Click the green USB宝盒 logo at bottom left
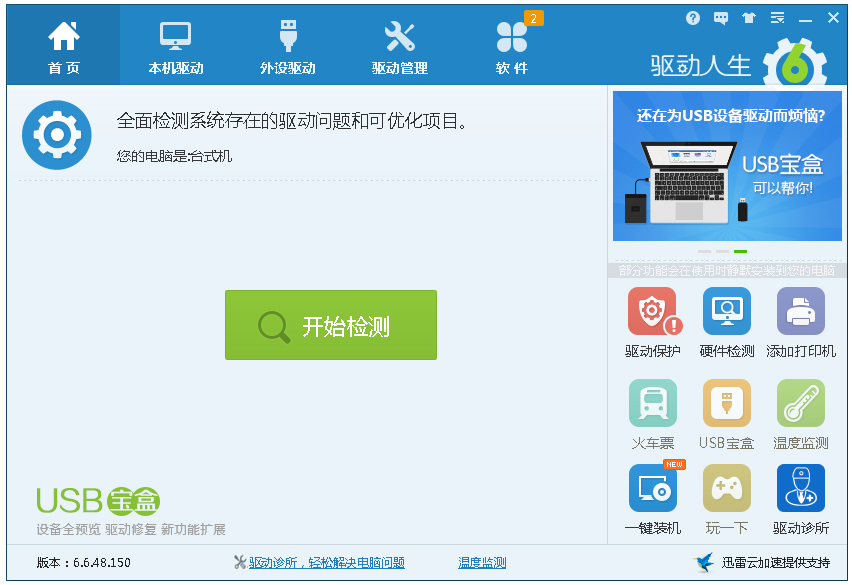This screenshot has width=852, height=585. [98, 501]
